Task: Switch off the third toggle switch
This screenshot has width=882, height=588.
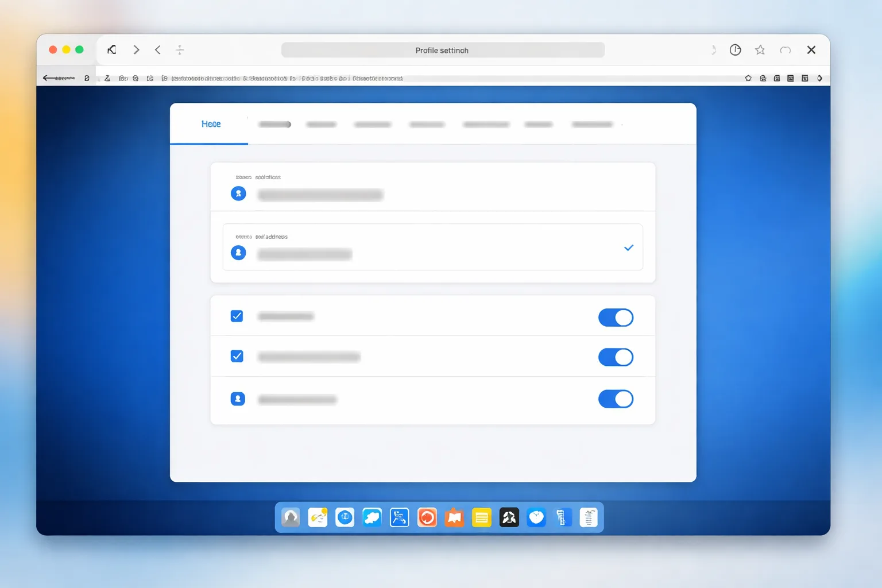Action: coord(616,399)
